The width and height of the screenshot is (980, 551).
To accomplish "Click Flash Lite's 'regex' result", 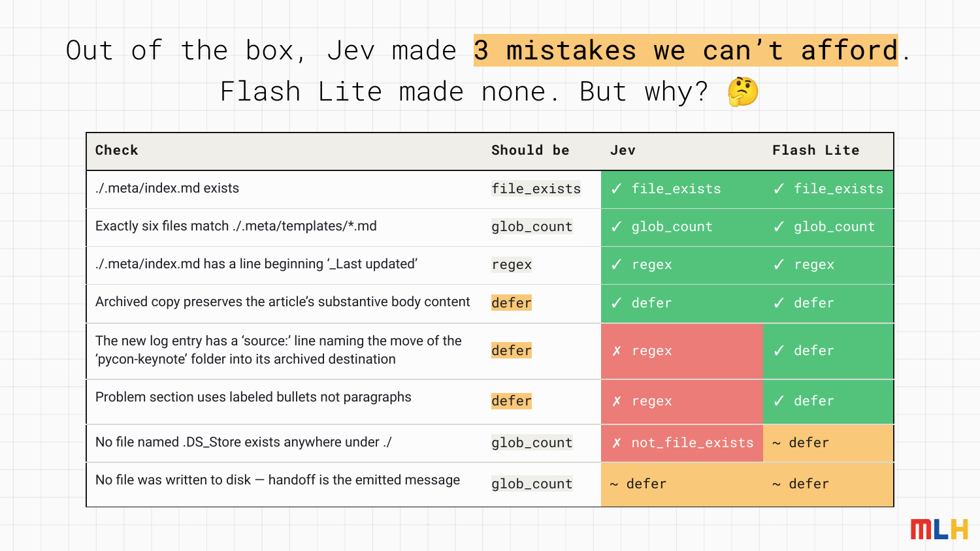I will tap(828, 265).
